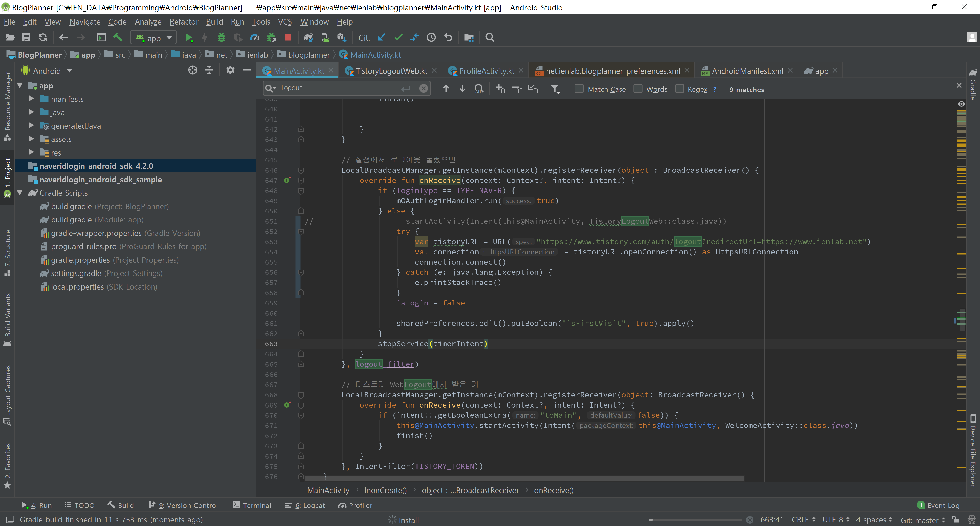
Task: Click the Debug app bug icon
Action: coord(221,38)
